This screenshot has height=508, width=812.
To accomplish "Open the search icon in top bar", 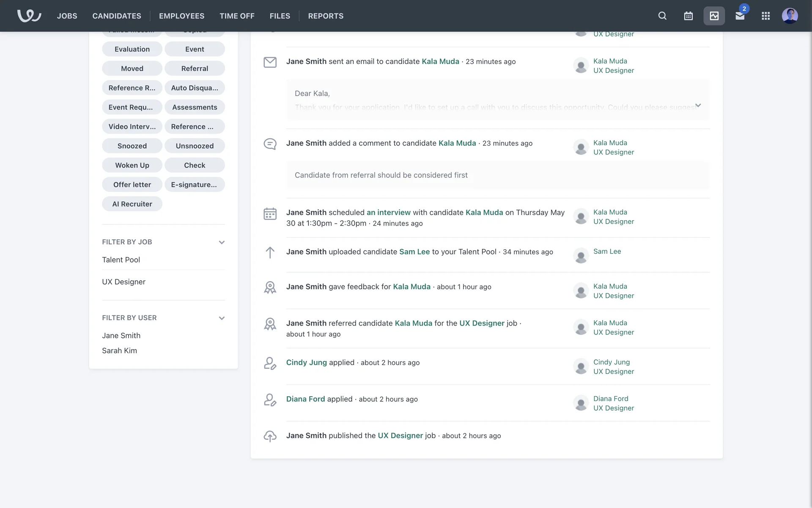I will [x=662, y=16].
